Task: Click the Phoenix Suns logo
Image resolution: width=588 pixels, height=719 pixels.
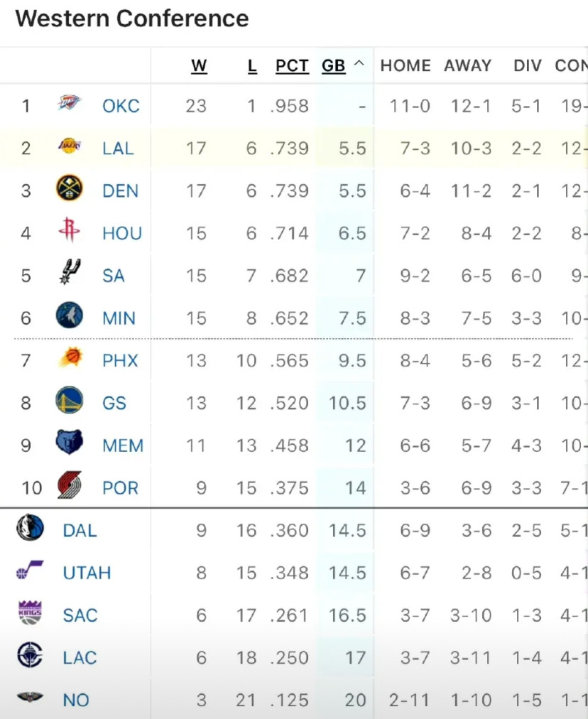Action: (69, 358)
